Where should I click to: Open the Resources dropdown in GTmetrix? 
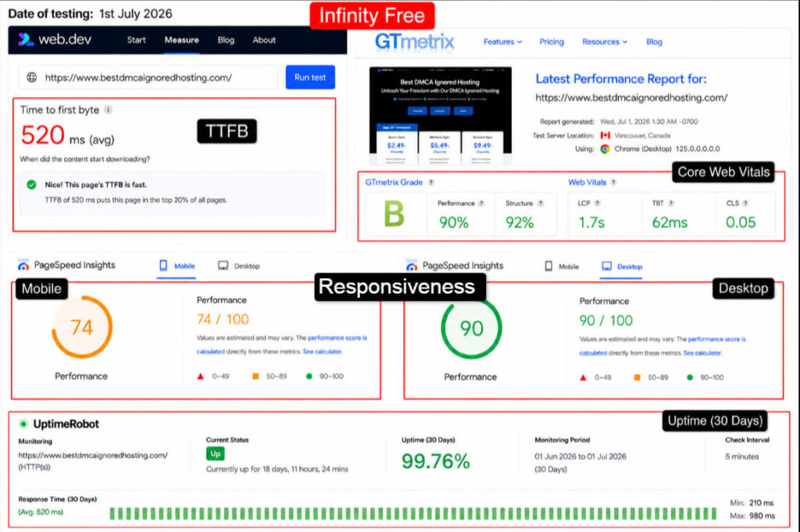[x=605, y=42]
